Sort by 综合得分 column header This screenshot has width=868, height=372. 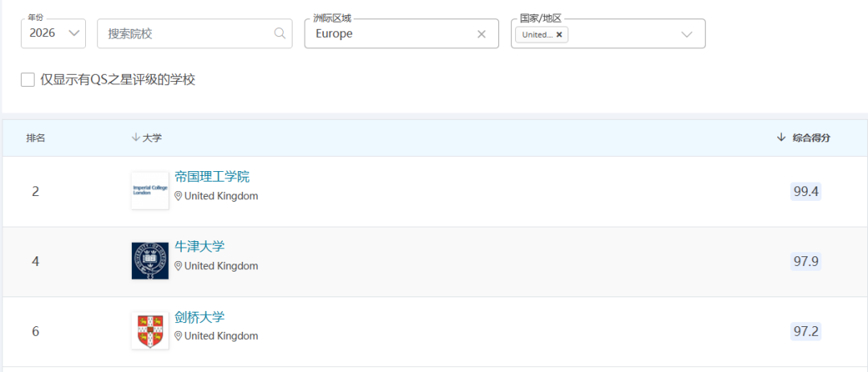pyautogui.click(x=804, y=138)
